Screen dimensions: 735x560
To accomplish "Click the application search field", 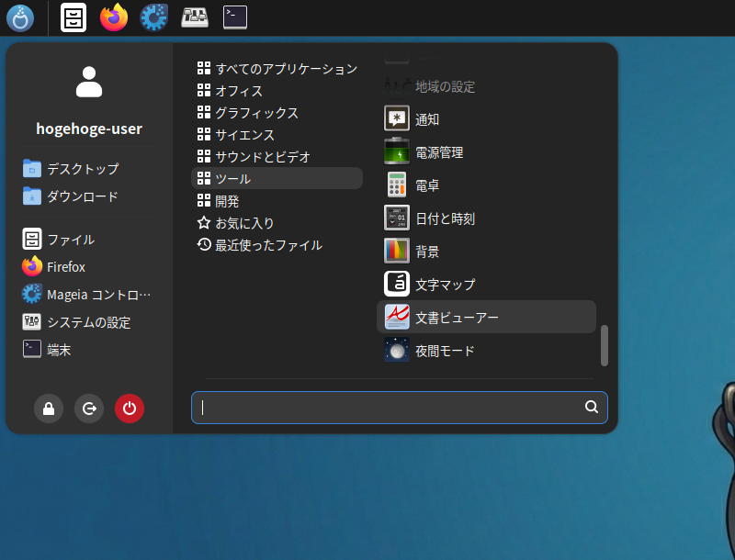I will coord(400,408).
